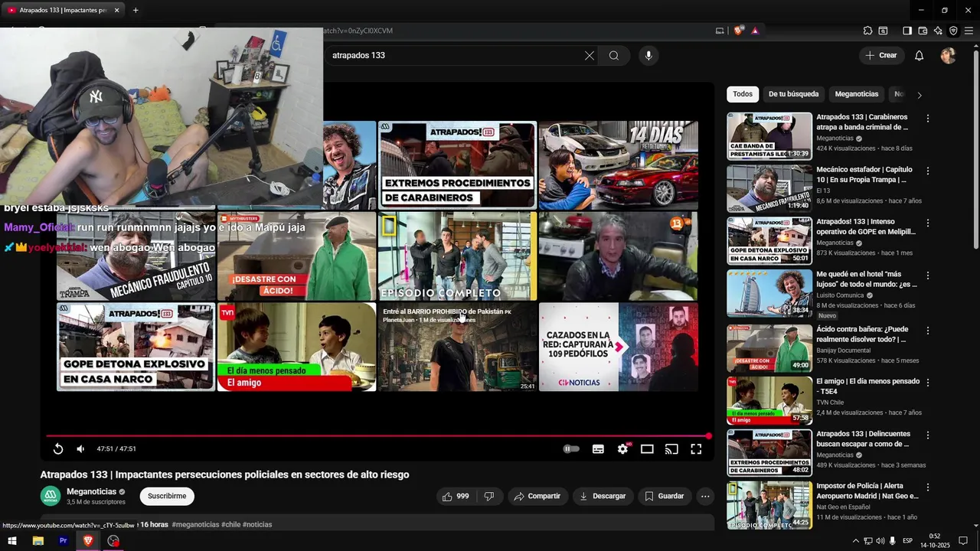This screenshot has height=551, width=980.
Task: Mute the video player volume
Action: tap(80, 449)
